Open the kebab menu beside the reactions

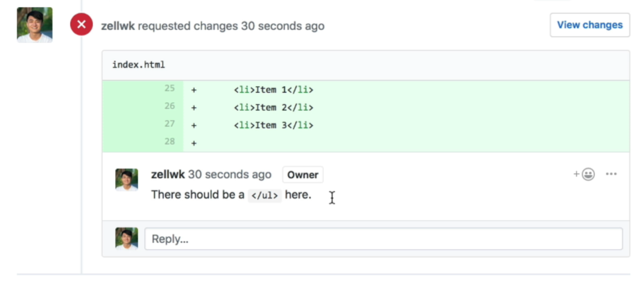click(x=611, y=174)
